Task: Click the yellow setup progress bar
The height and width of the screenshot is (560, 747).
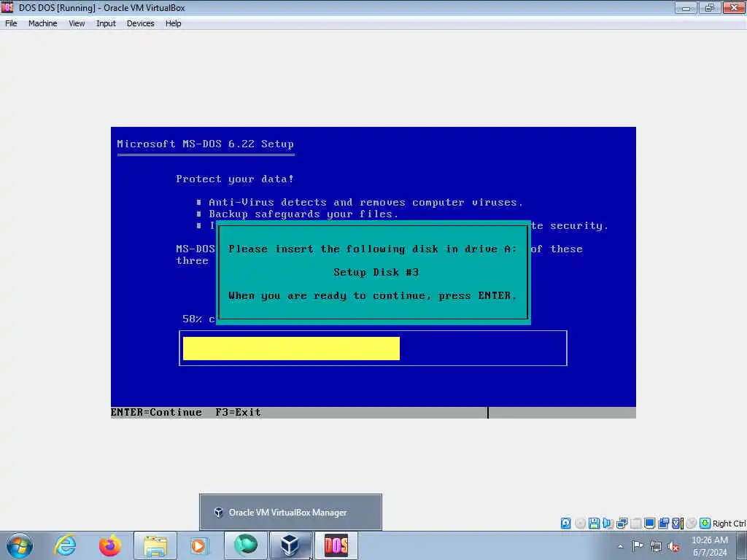Action: [x=291, y=349]
